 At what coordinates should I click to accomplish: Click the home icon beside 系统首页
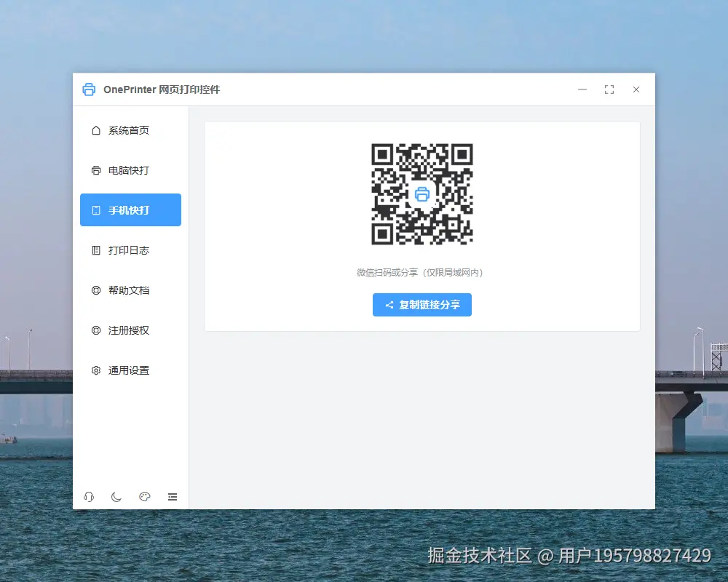(96, 130)
